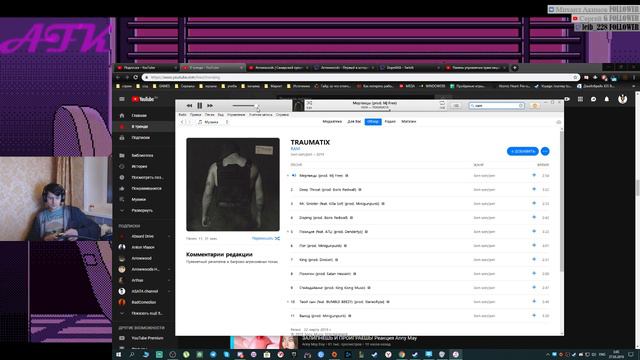The width and height of the screenshot is (640, 360).
Task: Open YouTube notifications bell
Action: click(607, 99)
